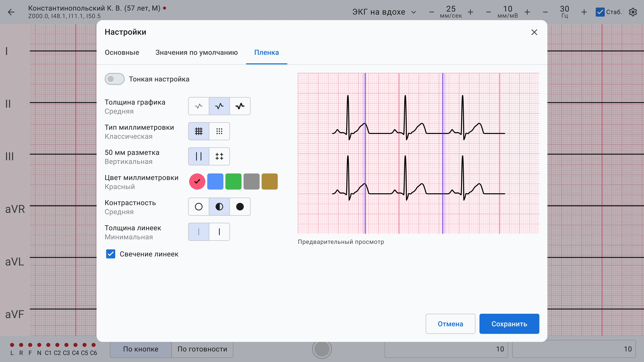
Task: Click the Сохранить button
Action: click(x=509, y=324)
